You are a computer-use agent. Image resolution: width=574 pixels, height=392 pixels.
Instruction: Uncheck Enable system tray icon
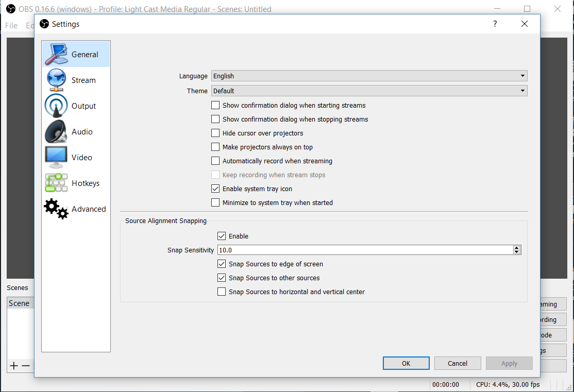pyautogui.click(x=215, y=189)
